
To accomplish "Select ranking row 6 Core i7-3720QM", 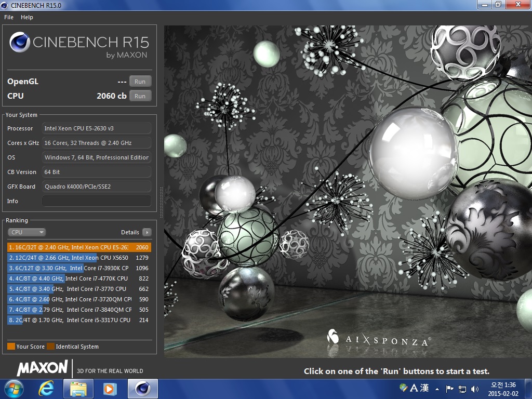I will (79, 299).
